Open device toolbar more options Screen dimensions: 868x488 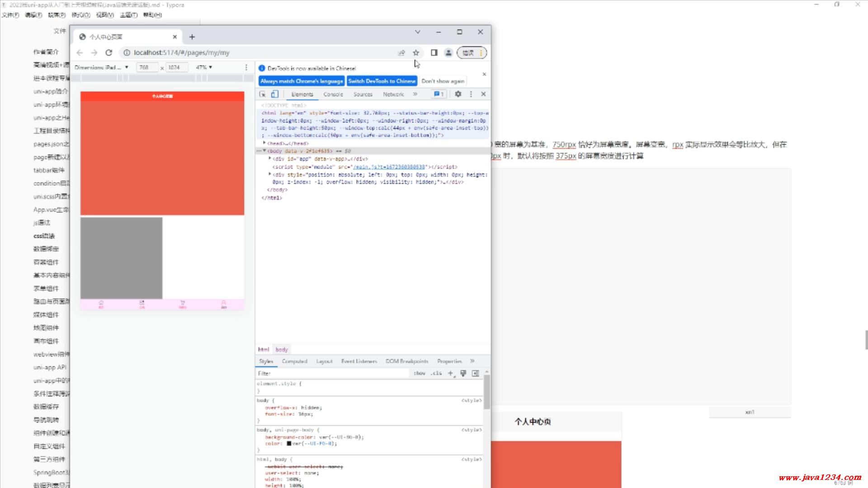point(246,67)
